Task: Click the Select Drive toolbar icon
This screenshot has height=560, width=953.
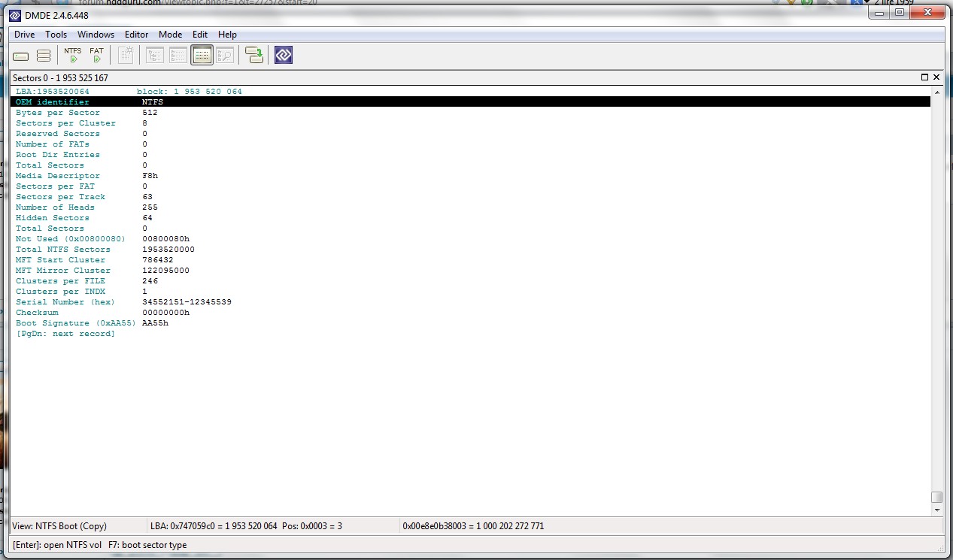Action: [21, 56]
